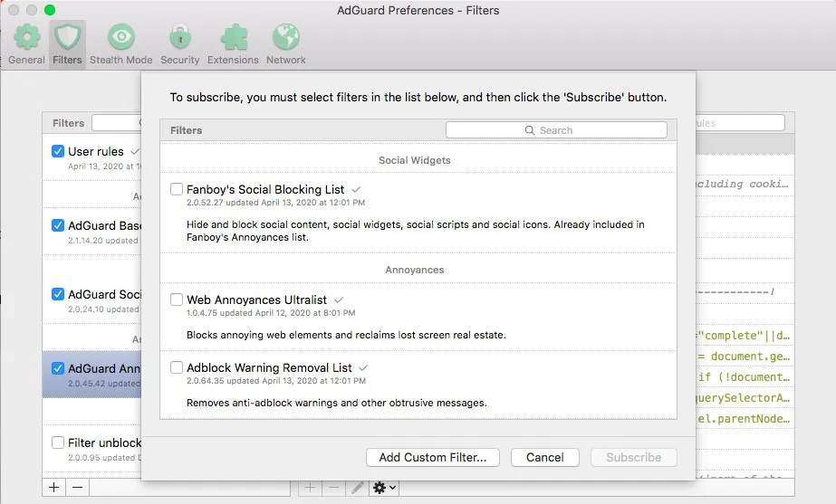Image resolution: width=836 pixels, height=504 pixels.
Task: Click the Annoyances section header
Action: (x=414, y=270)
